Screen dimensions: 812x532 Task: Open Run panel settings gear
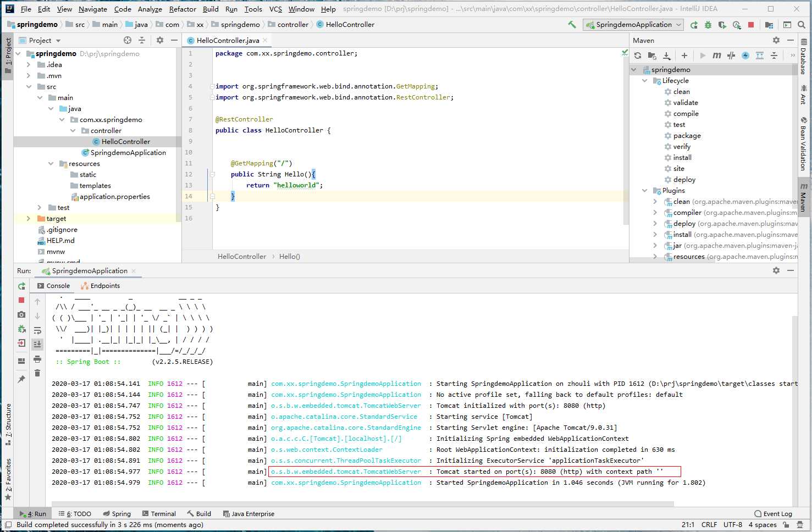(776, 270)
